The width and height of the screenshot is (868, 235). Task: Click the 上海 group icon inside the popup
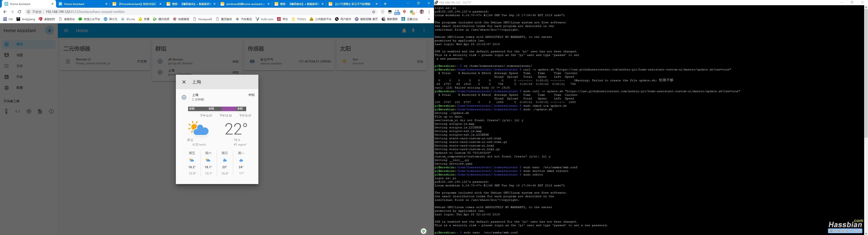(184, 97)
